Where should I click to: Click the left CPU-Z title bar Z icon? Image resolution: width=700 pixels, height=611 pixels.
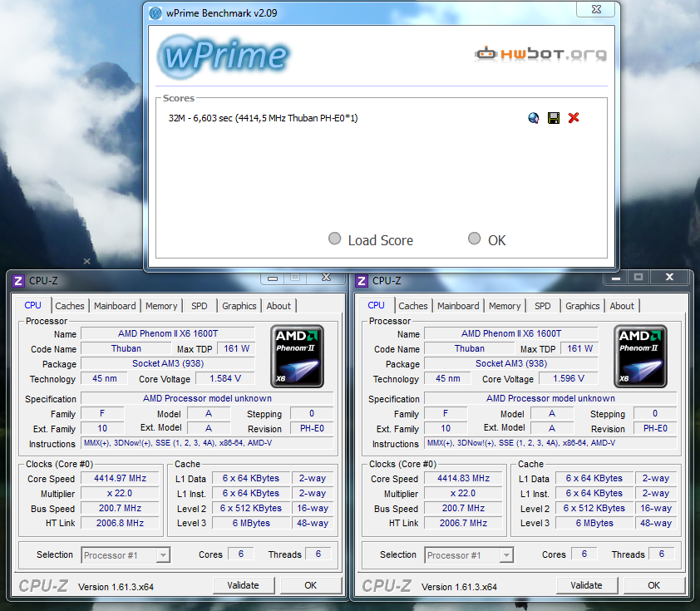(17, 281)
